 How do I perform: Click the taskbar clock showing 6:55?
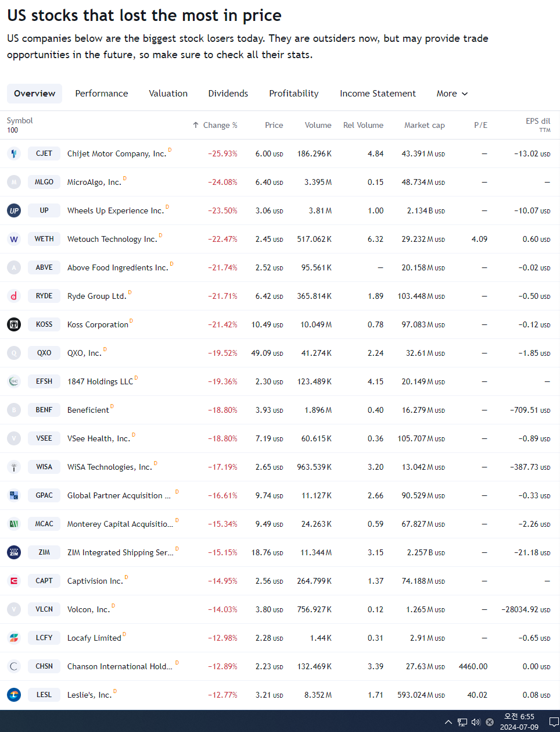(519, 722)
